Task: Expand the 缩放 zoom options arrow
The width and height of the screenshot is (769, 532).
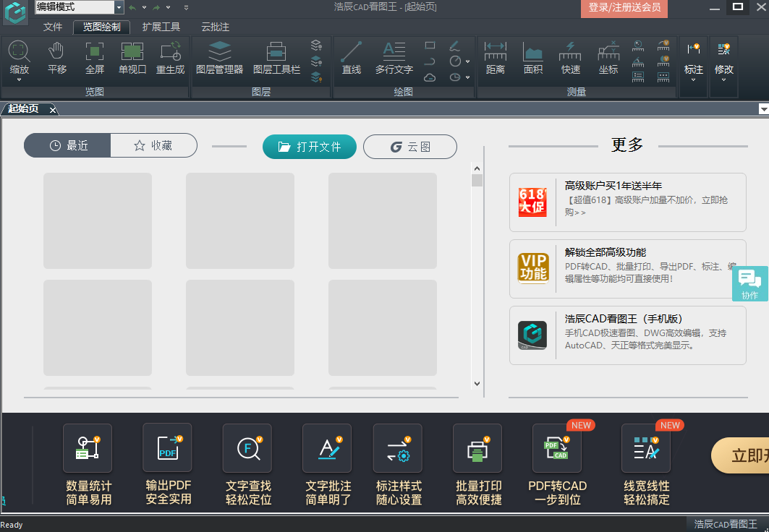Action: pos(19,80)
